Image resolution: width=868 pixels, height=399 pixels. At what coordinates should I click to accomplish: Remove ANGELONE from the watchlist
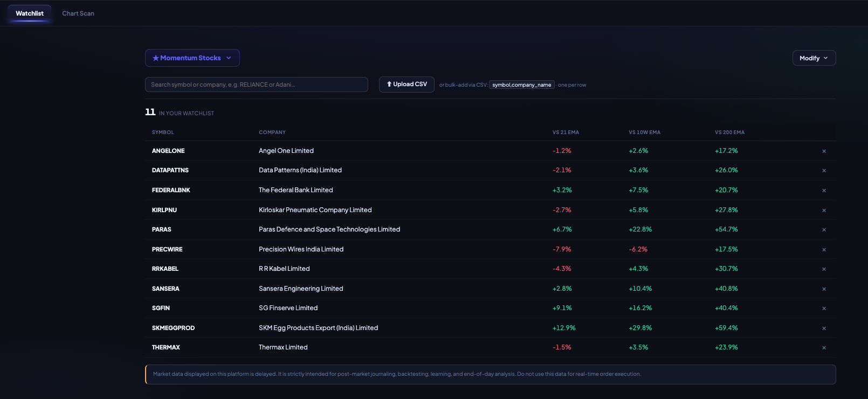824,151
